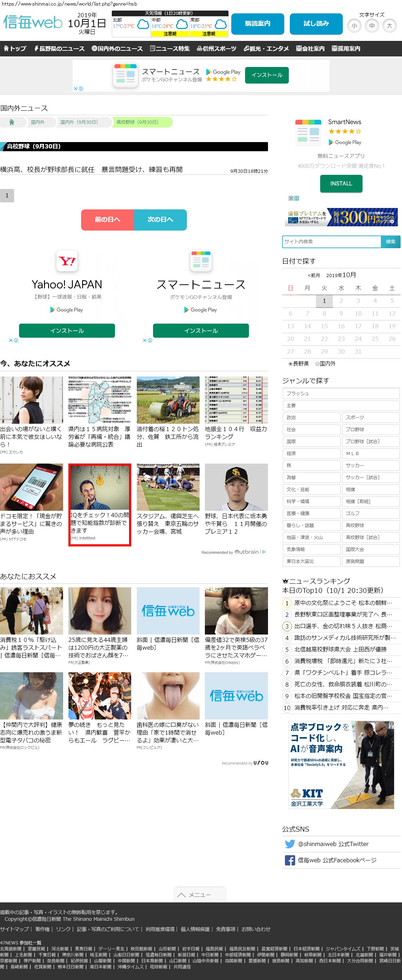Click the Yahoo! JAPAN app icon

click(67, 261)
